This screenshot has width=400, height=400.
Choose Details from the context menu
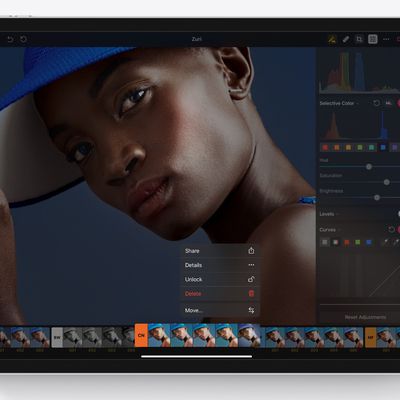[x=220, y=265]
